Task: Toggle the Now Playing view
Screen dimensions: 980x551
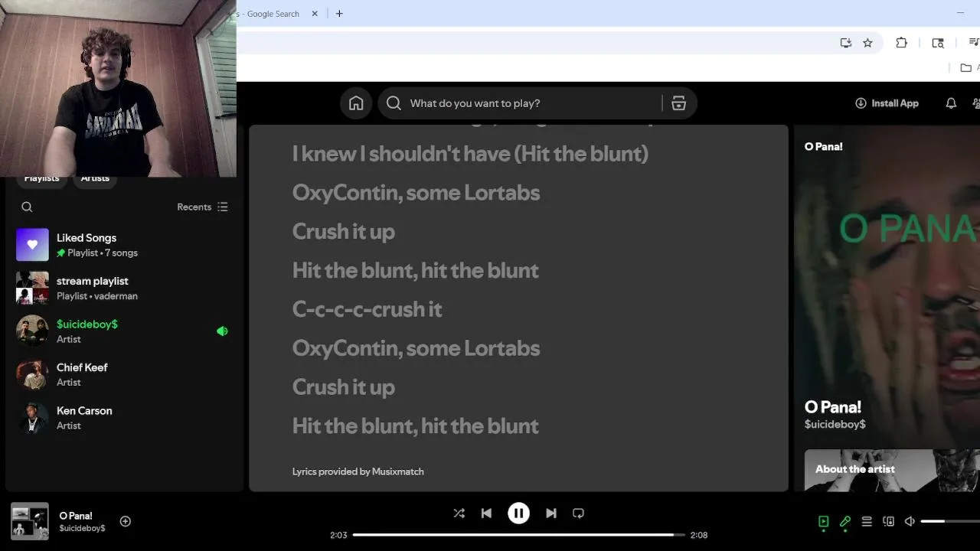Action: click(x=824, y=521)
